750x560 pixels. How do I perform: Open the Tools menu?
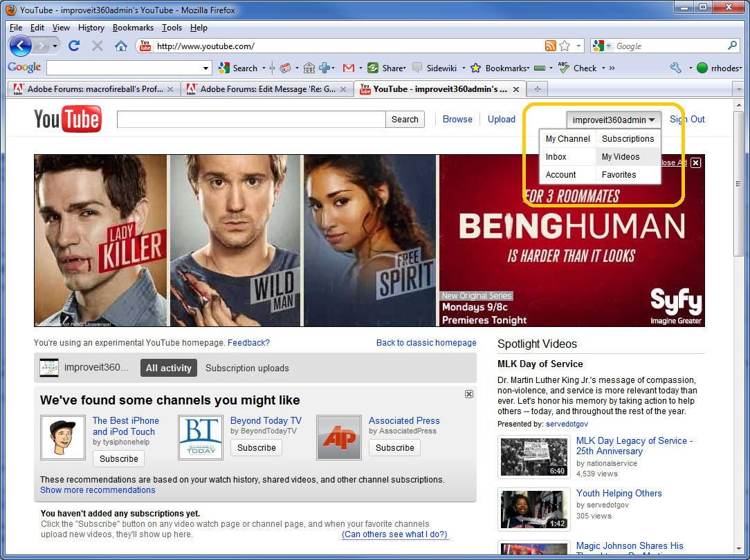coord(172,28)
